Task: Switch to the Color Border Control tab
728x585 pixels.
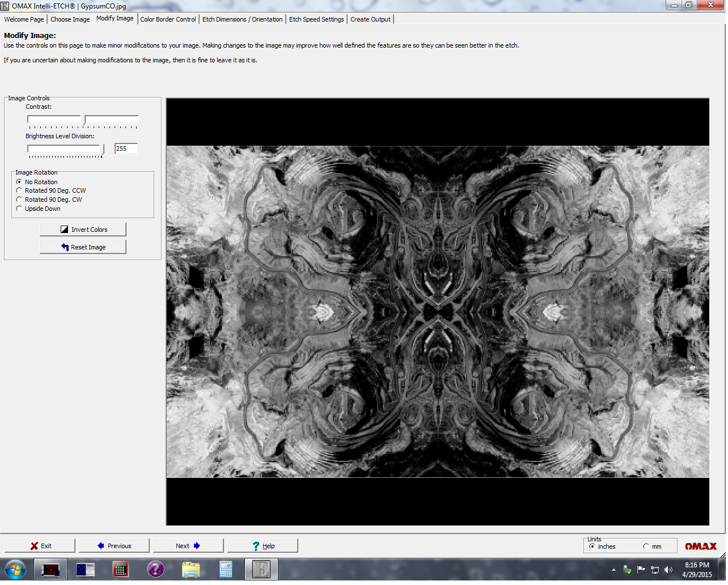Action: (168, 19)
